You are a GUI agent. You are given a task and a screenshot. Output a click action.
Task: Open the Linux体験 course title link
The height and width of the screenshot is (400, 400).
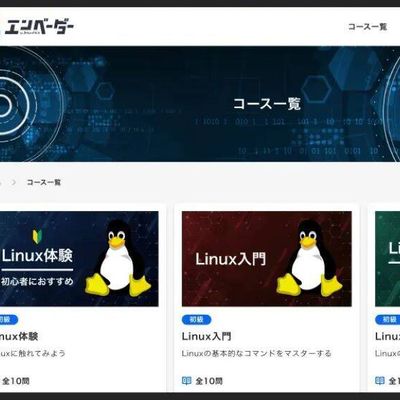[19, 336]
